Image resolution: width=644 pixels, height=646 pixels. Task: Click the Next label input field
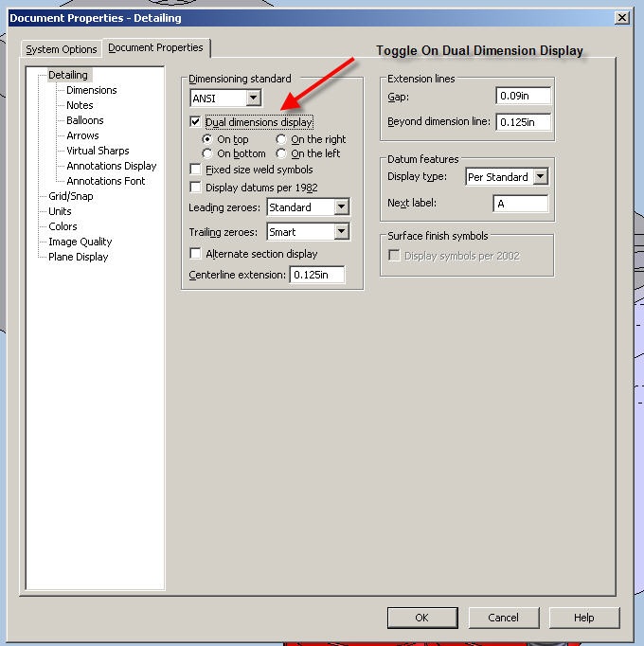tap(521, 204)
